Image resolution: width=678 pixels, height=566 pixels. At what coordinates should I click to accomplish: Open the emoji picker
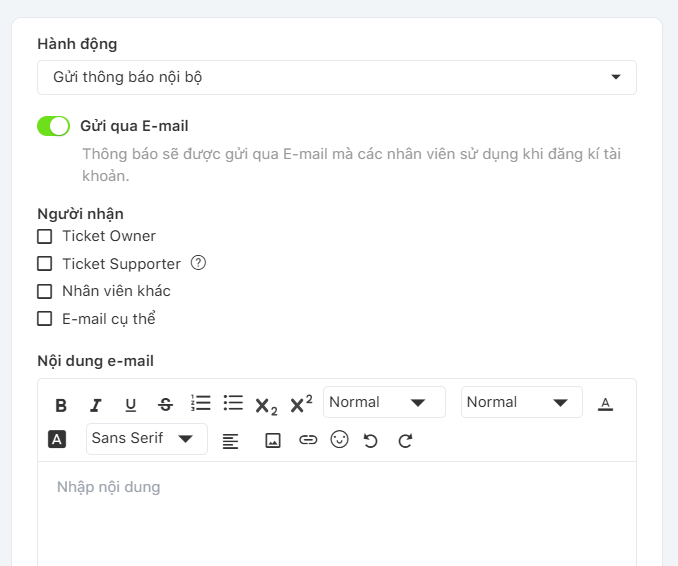point(339,440)
